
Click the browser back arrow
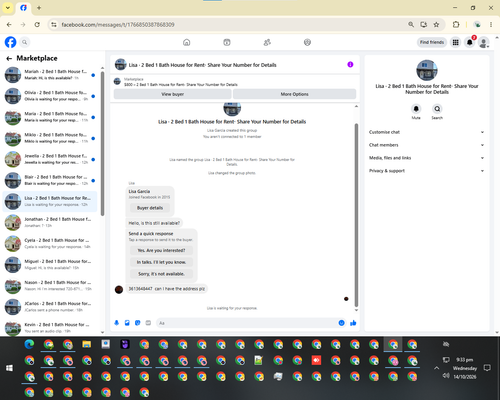9,24
